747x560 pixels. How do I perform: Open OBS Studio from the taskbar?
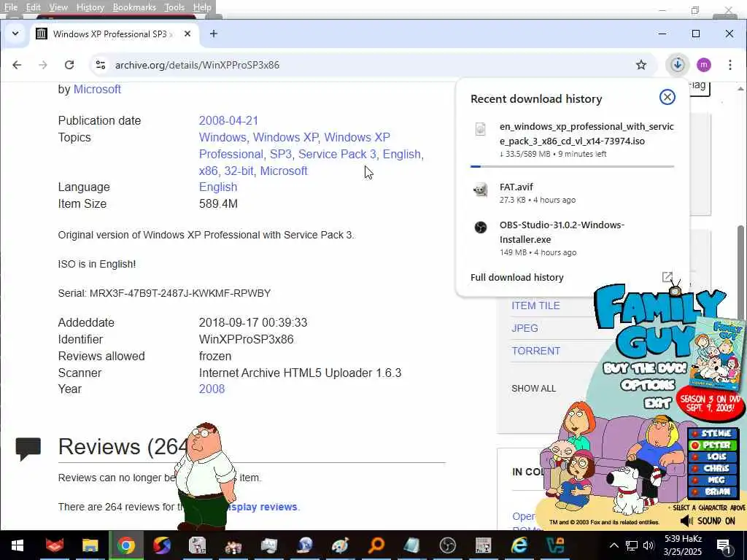(x=447, y=545)
